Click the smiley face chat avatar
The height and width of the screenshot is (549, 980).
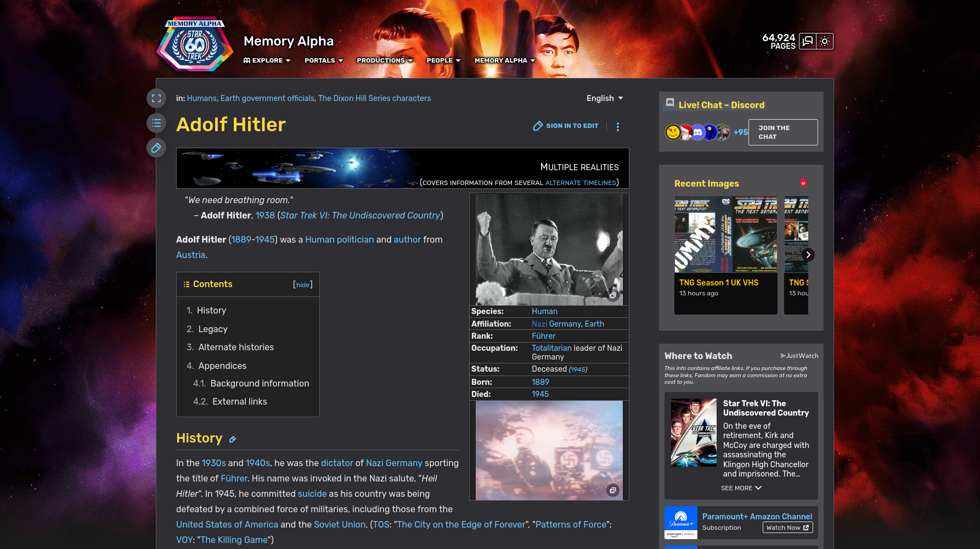click(x=673, y=132)
